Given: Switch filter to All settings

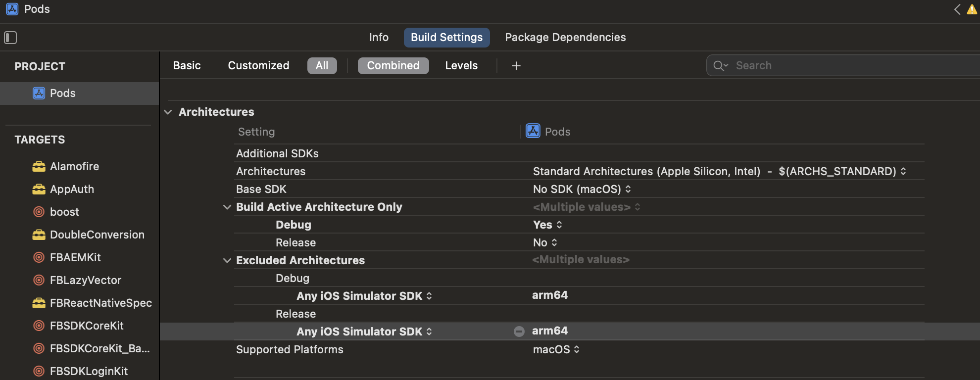Looking at the screenshot, I should (322, 66).
